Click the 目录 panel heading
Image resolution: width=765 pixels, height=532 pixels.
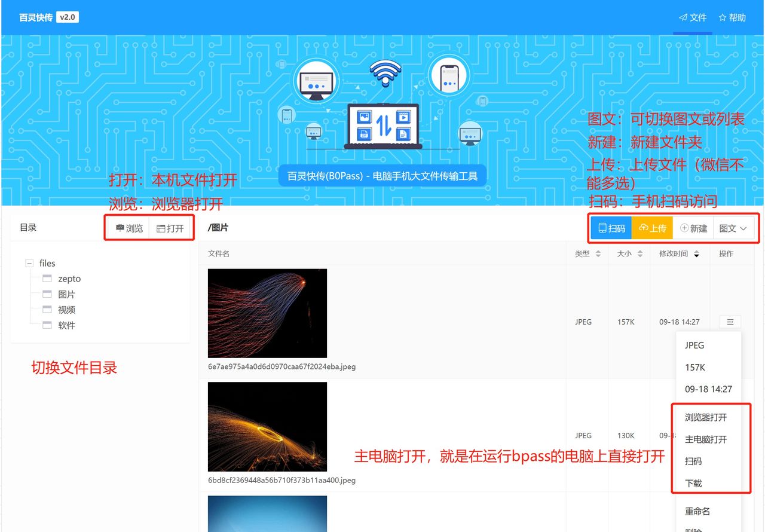coord(28,228)
